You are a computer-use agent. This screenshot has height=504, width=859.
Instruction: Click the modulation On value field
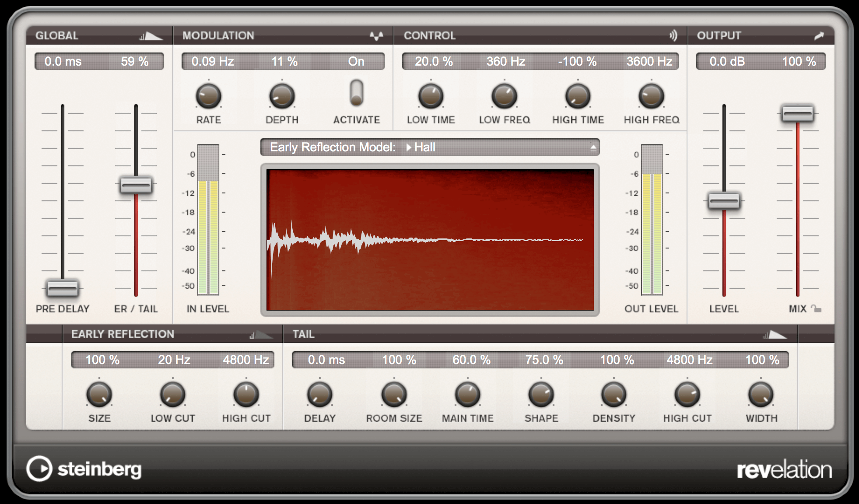pyautogui.click(x=356, y=62)
